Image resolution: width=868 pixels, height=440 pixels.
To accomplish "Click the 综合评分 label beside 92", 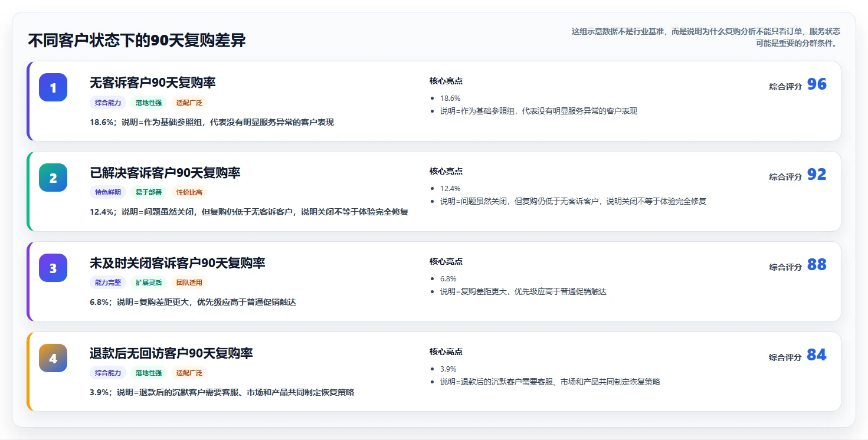I will [785, 177].
